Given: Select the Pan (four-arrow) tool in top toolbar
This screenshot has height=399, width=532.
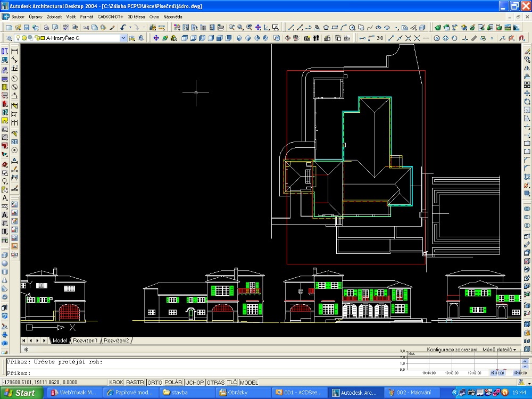Looking at the screenshot, I should [x=258, y=28].
